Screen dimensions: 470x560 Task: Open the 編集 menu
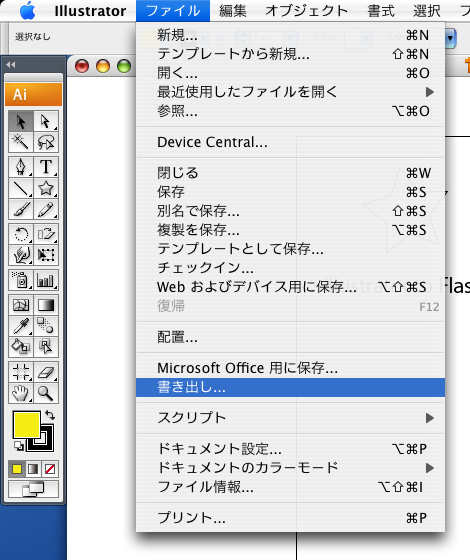(x=233, y=11)
